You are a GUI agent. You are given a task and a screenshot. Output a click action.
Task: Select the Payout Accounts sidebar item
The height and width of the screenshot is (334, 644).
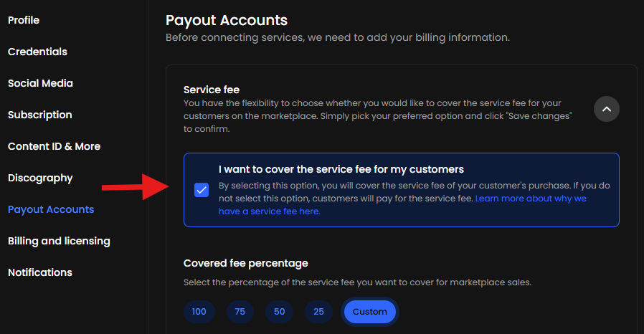tap(51, 209)
